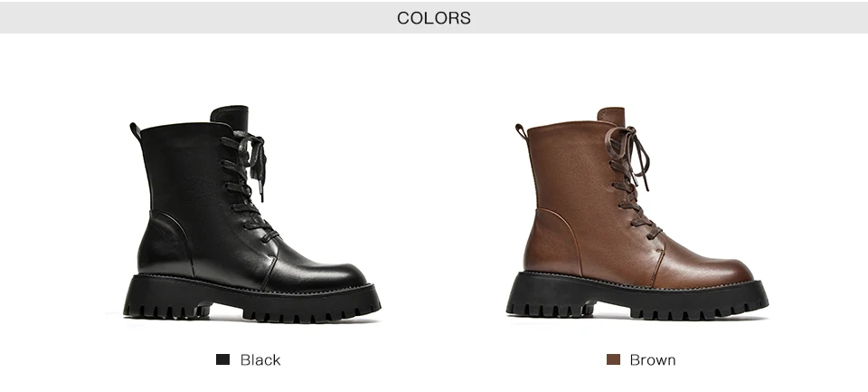The height and width of the screenshot is (392, 868).
Task: Click the brown boot's tongue top
Action: (x=611, y=115)
